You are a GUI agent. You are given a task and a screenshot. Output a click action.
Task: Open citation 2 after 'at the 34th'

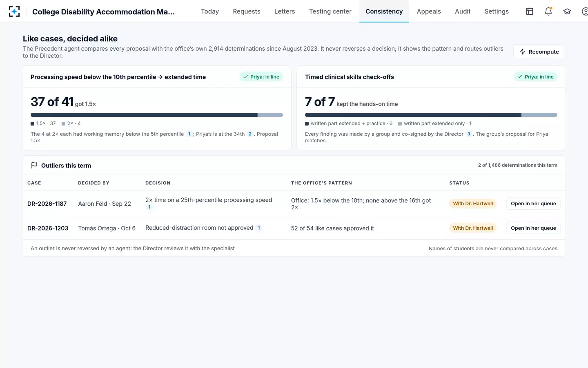click(250, 134)
